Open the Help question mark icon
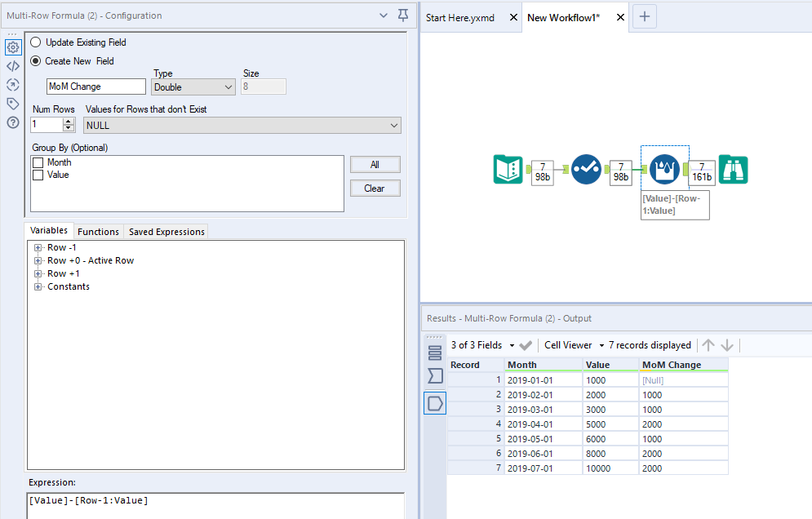The width and height of the screenshot is (812, 519). [x=13, y=122]
